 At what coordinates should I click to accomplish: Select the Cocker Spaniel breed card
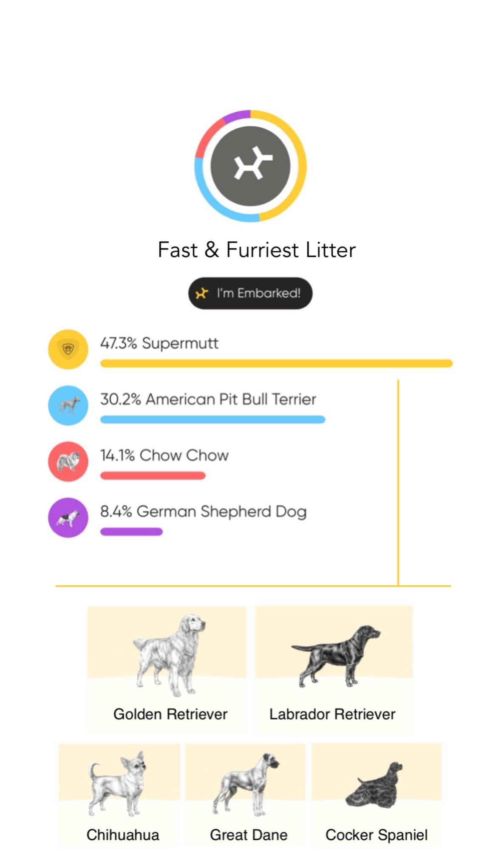(376, 794)
